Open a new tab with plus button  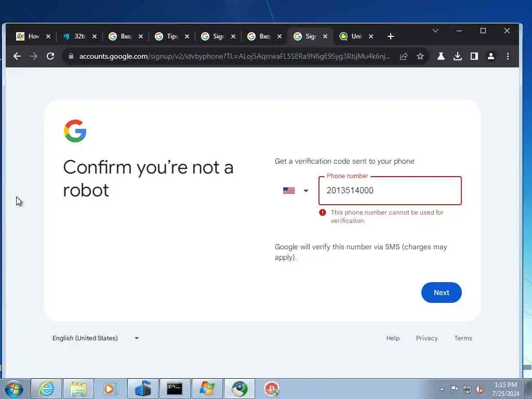point(391,36)
